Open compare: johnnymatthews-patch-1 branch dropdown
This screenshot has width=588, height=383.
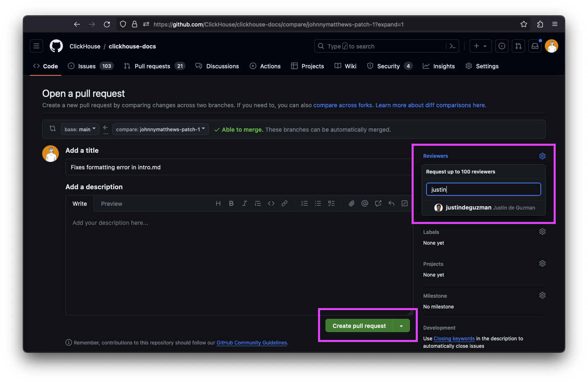pyautogui.click(x=160, y=129)
